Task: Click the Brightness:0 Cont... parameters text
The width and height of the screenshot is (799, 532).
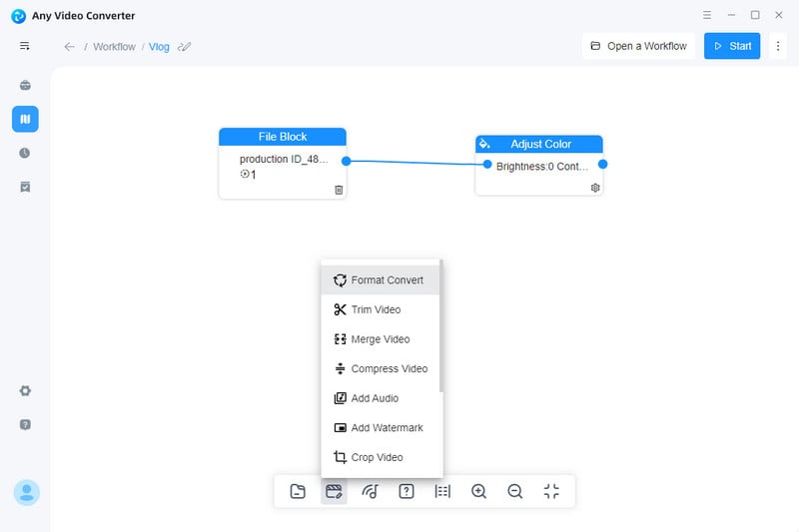Action: point(541,167)
